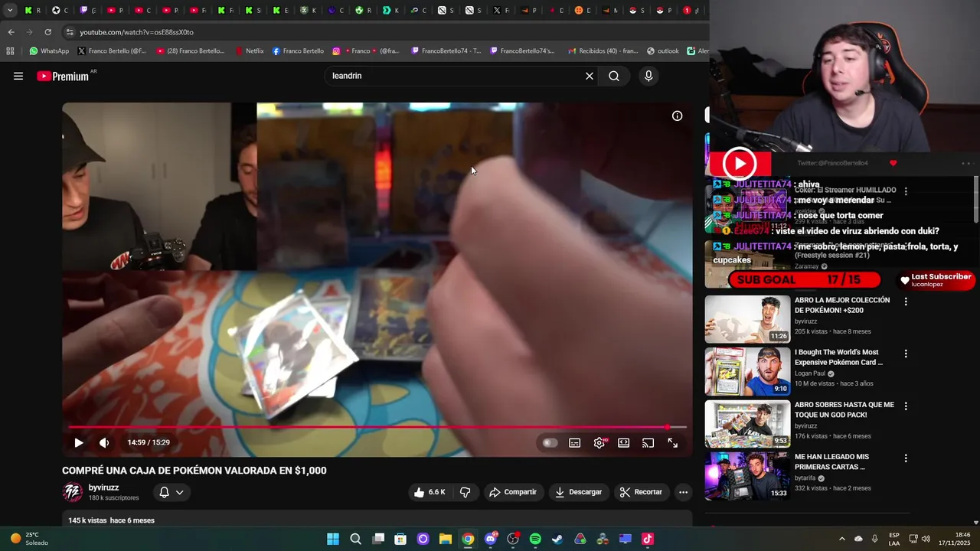Seek on the red video progress bar

(x=377, y=427)
